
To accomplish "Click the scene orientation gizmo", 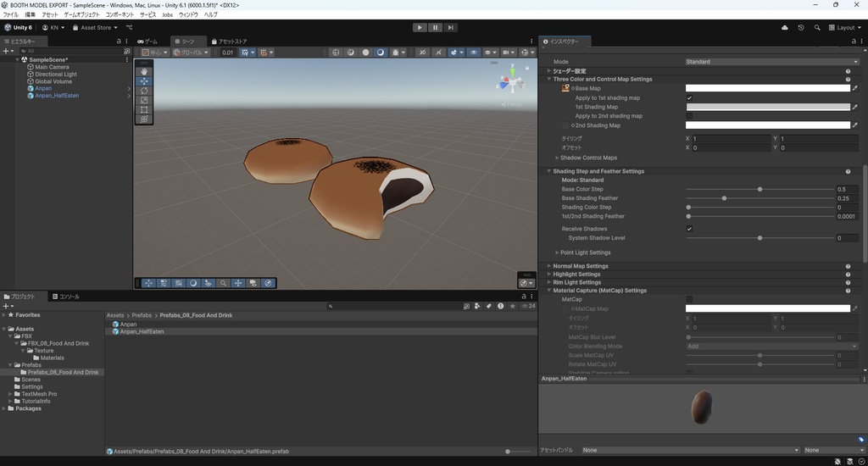I will click(511, 82).
